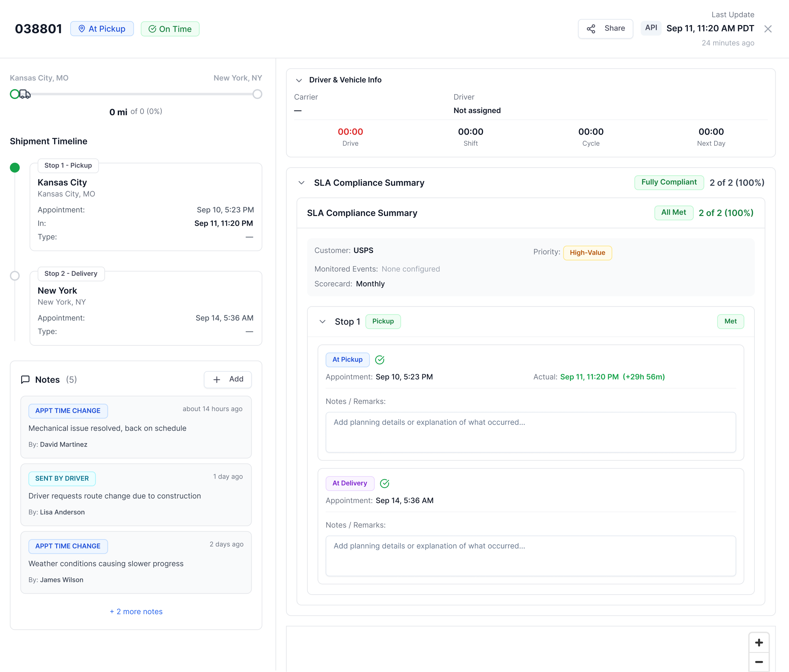Collapse the Stop 1 Pickup SLA details
This screenshot has height=672, width=789.
322,322
